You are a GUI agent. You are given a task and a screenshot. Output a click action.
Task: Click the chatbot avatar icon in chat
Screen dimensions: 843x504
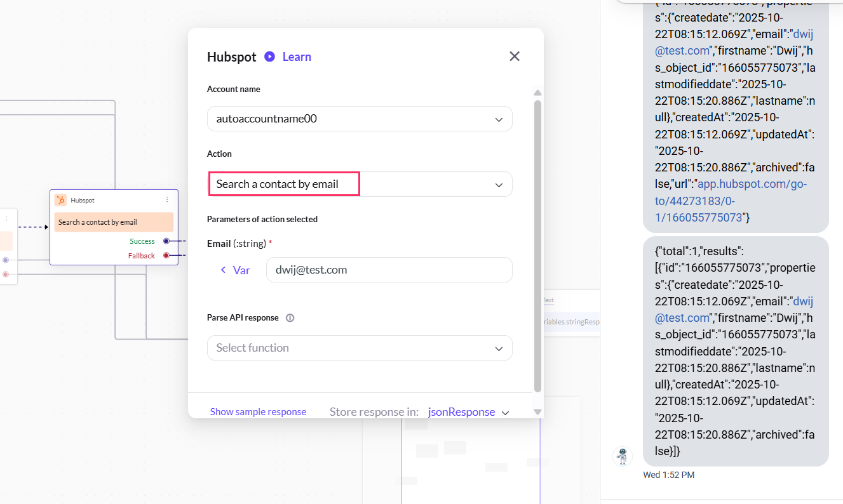[623, 456]
